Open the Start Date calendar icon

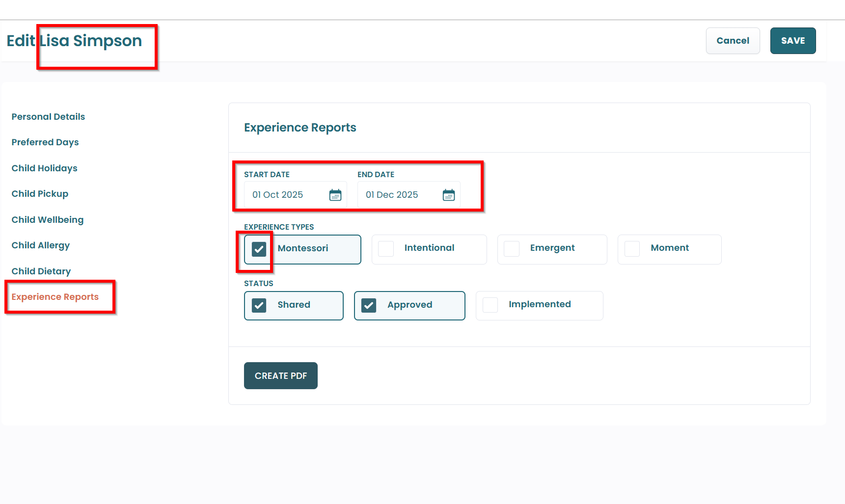click(335, 195)
